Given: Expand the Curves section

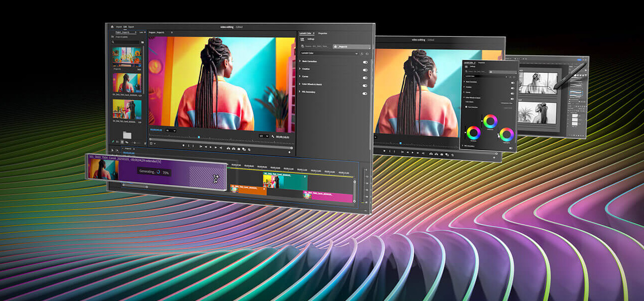Looking at the screenshot, I should [x=300, y=76].
